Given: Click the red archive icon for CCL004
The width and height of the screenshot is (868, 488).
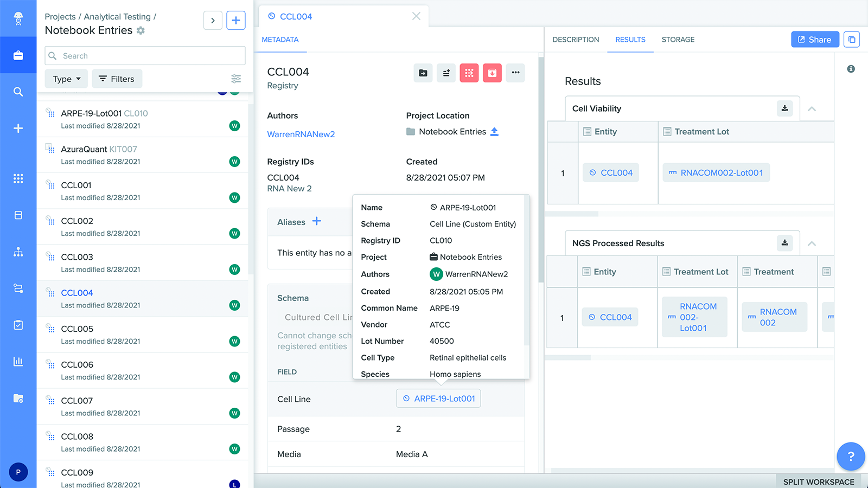Looking at the screenshot, I should (x=492, y=73).
